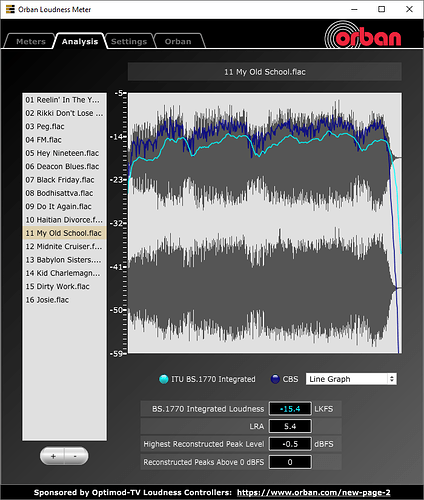This screenshot has width=424, height=500.
Task: Open the Orban tab
Action: pyautogui.click(x=178, y=41)
